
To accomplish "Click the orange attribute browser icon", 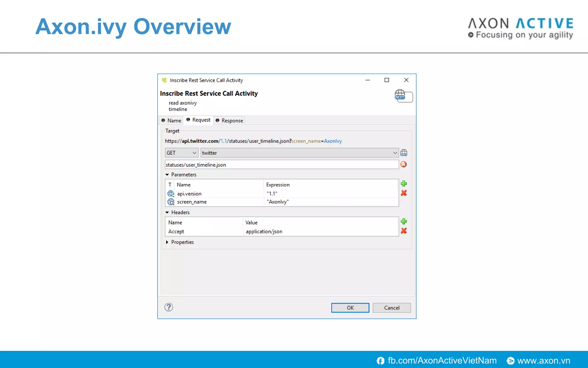I will (x=403, y=164).
